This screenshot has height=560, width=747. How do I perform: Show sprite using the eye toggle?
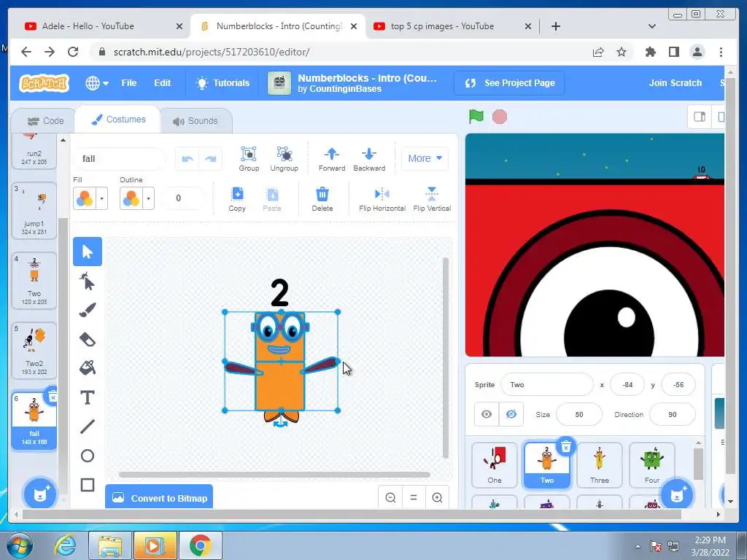[487, 414]
